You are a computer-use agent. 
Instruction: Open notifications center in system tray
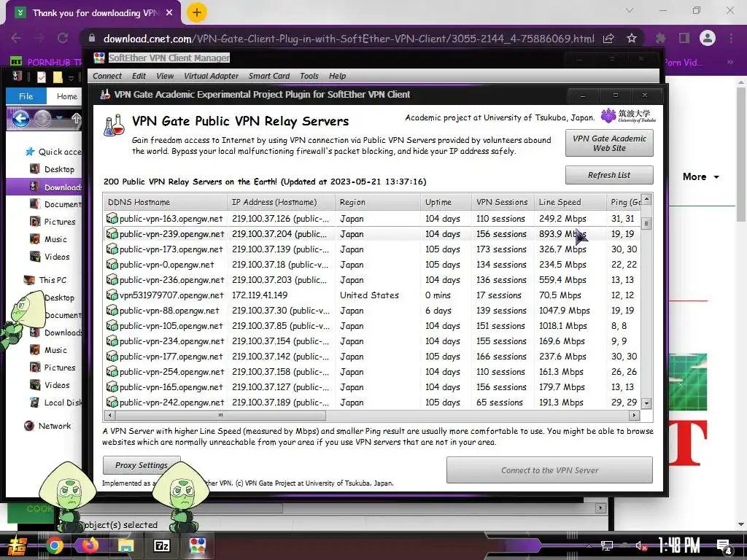[724, 547]
